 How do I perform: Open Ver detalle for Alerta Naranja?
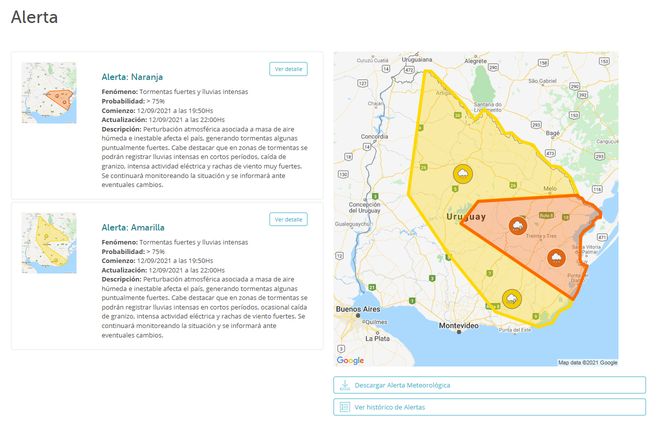point(288,69)
